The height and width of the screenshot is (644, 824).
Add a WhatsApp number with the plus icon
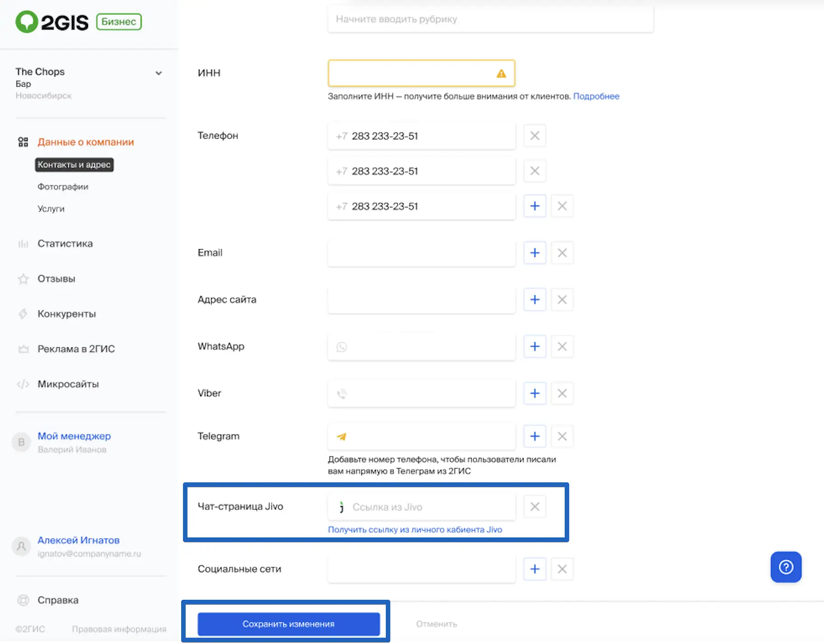pos(534,346)
